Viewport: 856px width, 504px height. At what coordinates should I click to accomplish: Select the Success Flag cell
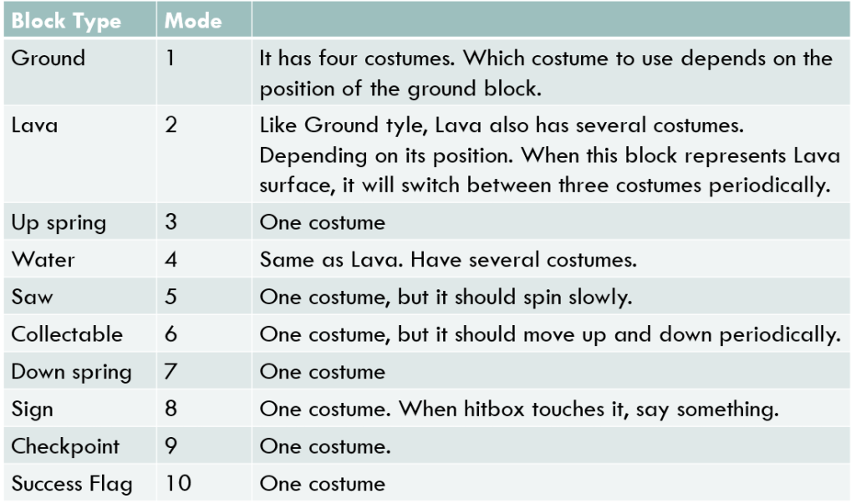[x=71, y=484]
